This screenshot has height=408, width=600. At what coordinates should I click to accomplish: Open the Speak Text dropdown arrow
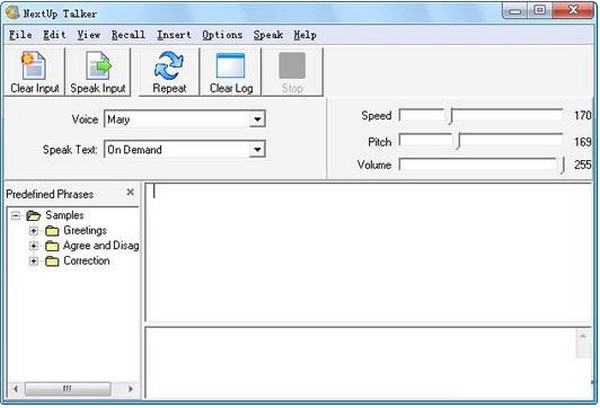(x=257, y=149)
